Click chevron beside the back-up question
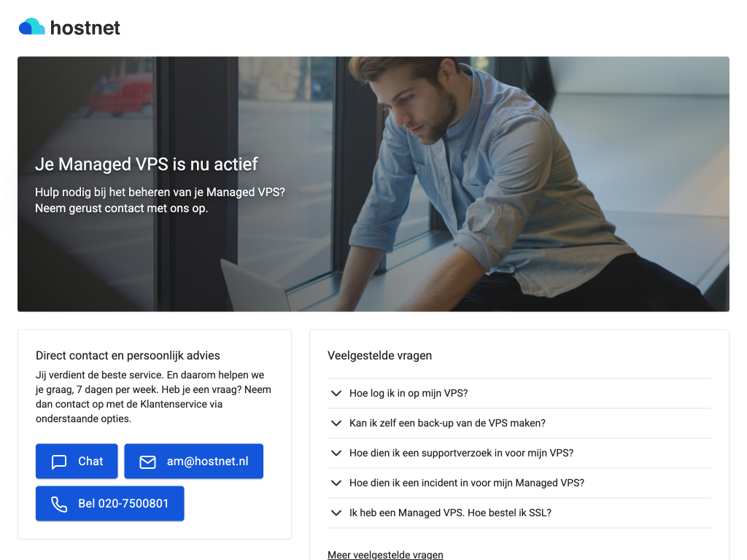747x560 pixels. point(336,423)
